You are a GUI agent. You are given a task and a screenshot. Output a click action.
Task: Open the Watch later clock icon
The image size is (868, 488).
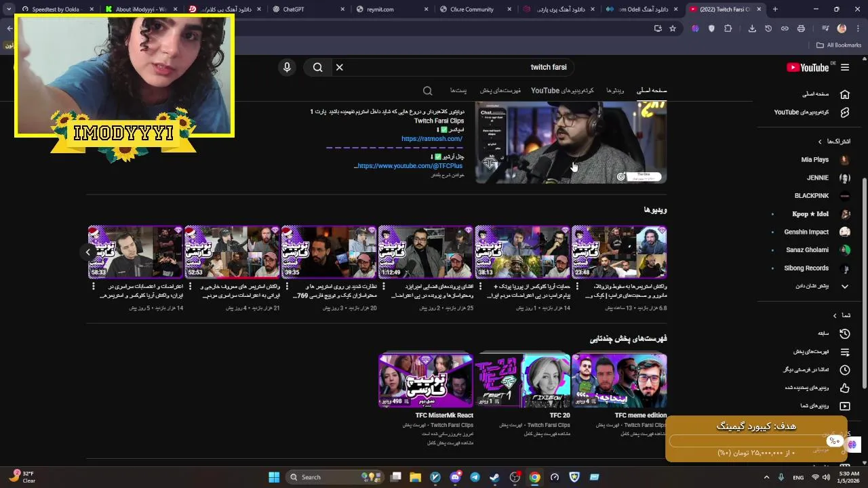tap(845, 370)
